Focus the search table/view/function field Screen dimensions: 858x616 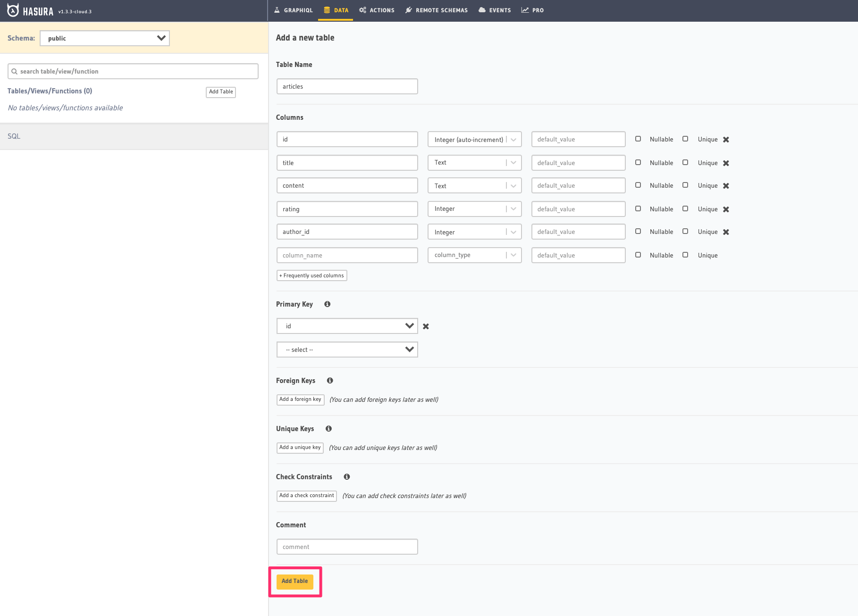click(x=133, y=71)
